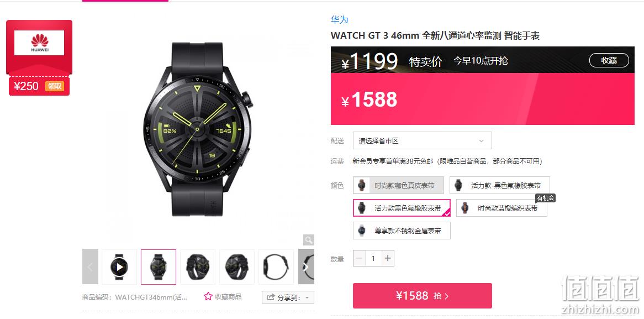644x319 pixels.
Task: Show next thumbnails with right arrow
Action: pos(306,266)
